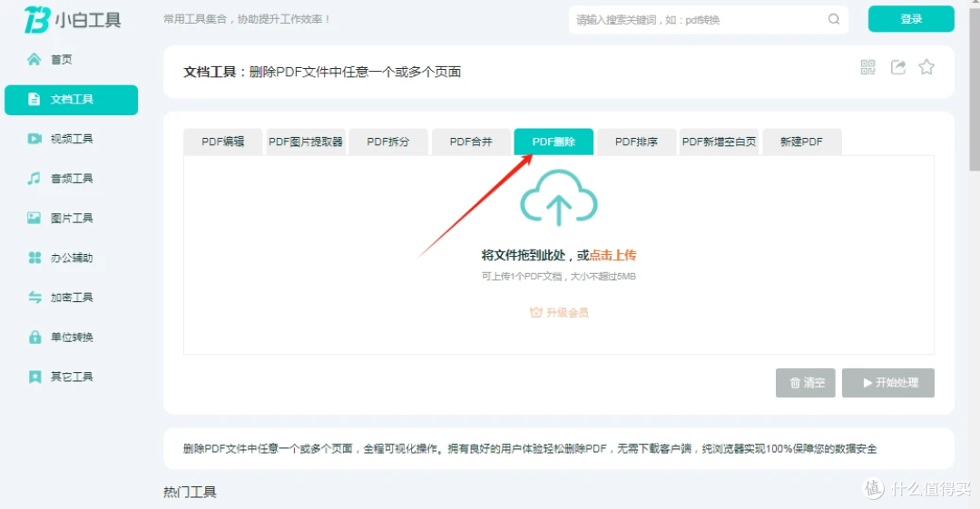Click the 点击上传 link
980x509 pixels.
(x=612, y=255)
